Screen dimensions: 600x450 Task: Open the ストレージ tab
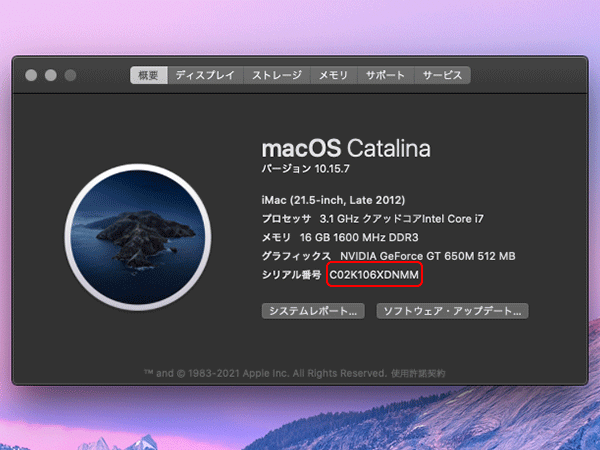point(277,75)
